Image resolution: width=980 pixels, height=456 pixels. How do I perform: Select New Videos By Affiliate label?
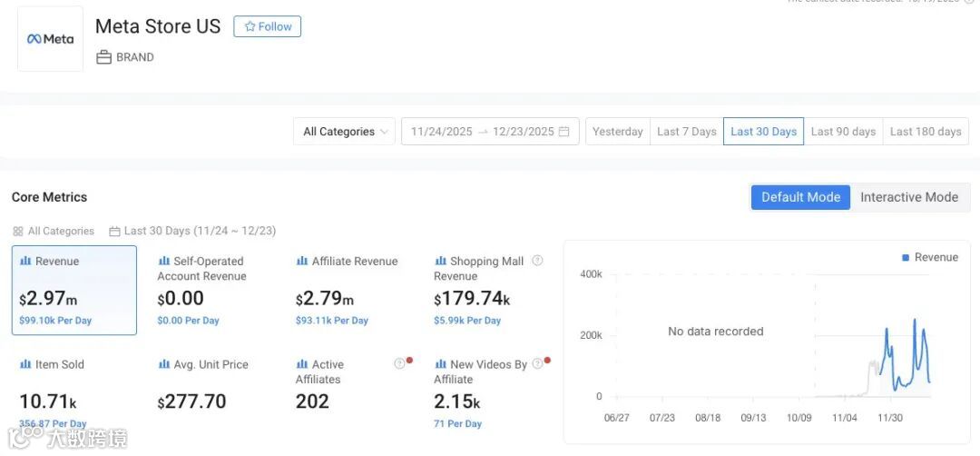coord(481,372)
